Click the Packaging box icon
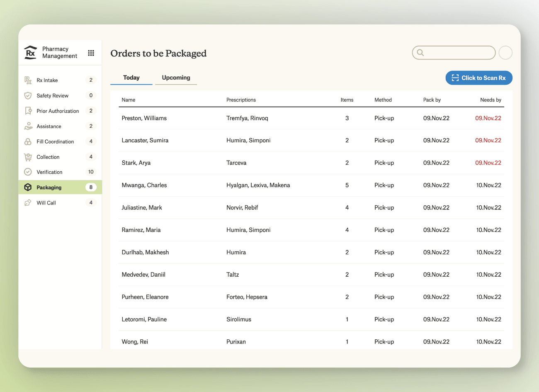Image resolution: width=539 pixels, height=392 pixels. tap(28, 187)
